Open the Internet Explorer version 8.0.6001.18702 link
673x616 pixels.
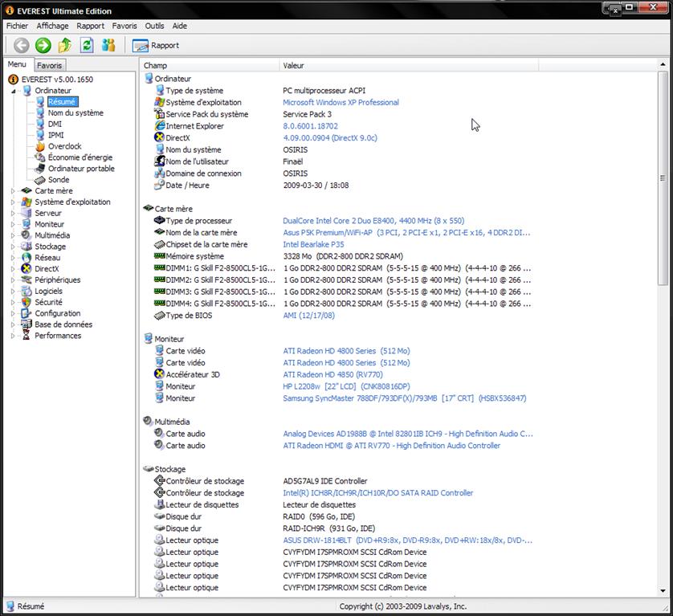(310, 126)
